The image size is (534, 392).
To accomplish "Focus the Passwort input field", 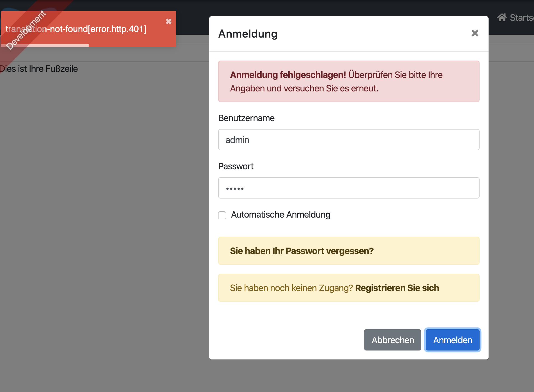I will click(x=349, y=188).
